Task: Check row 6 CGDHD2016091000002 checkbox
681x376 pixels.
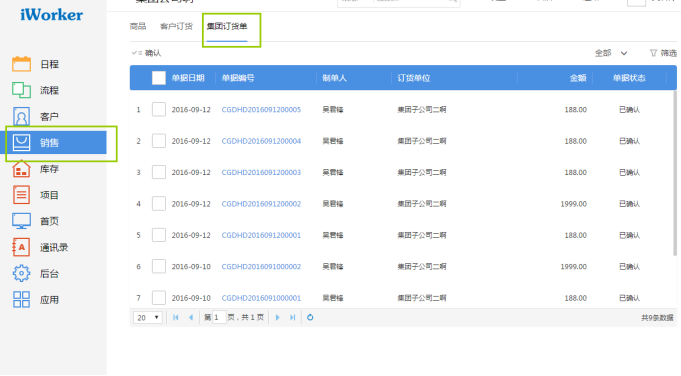Action: 159,266
